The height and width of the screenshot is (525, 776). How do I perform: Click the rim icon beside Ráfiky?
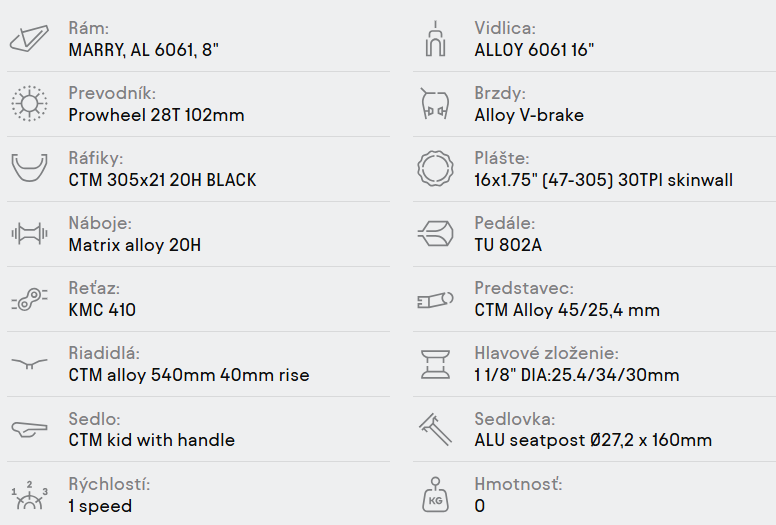coord(28,168)
